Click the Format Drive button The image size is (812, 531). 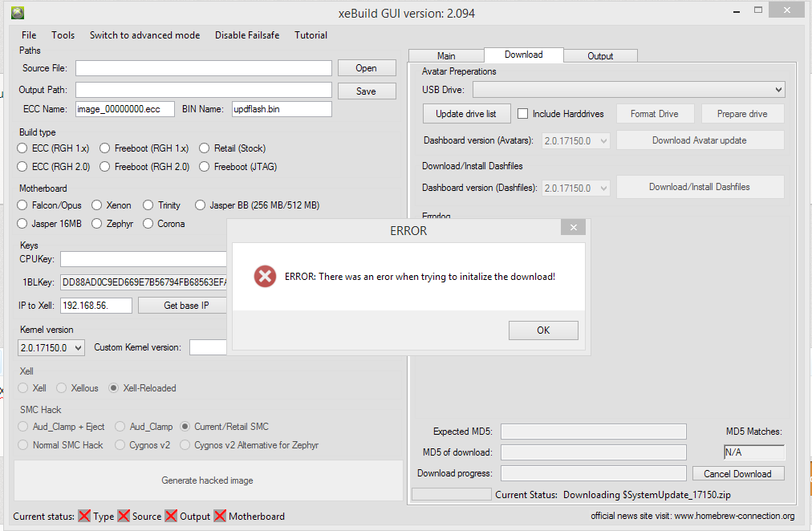point(655,114)
